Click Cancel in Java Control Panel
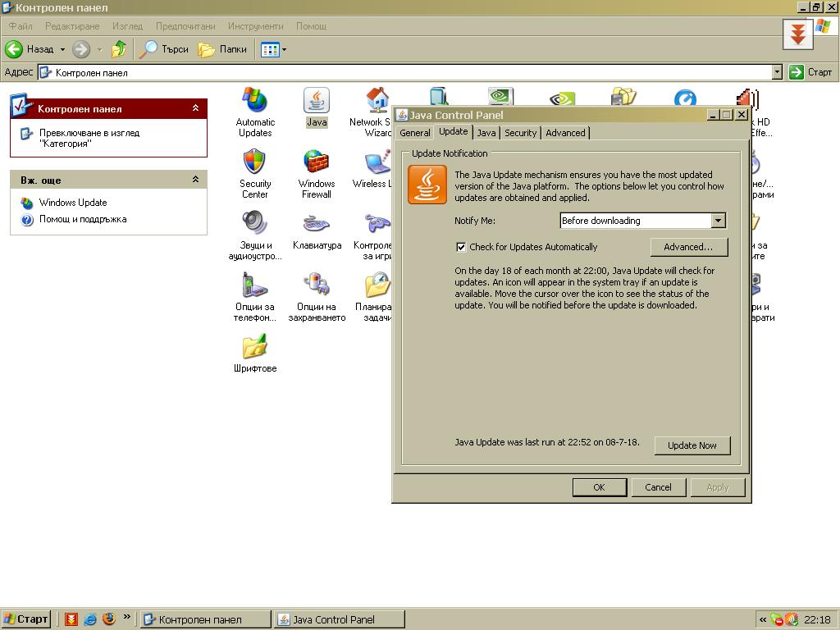This screenshot has width=840, height=630. [658, 487]
